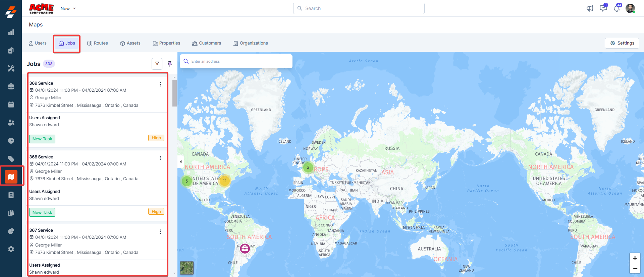Open the briefcase jobs sidebar icon
This screenshot has height=277, width=644.
pos(11,86)
